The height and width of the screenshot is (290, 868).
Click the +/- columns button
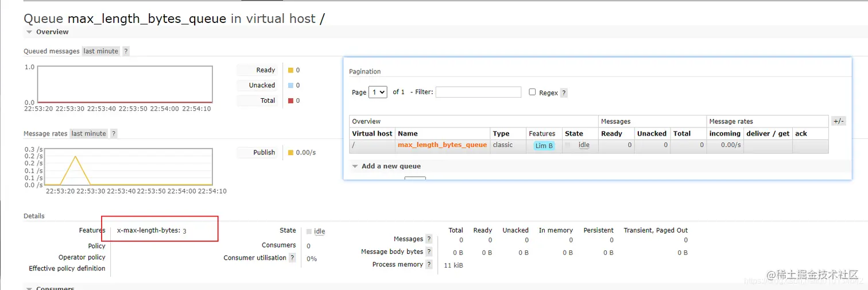click(839, 121)
